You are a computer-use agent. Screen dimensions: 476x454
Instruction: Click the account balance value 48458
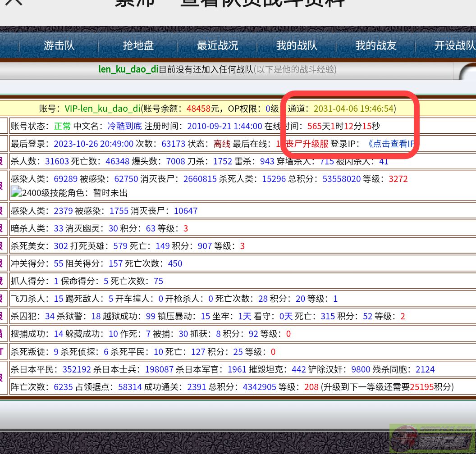click(199, 109)
